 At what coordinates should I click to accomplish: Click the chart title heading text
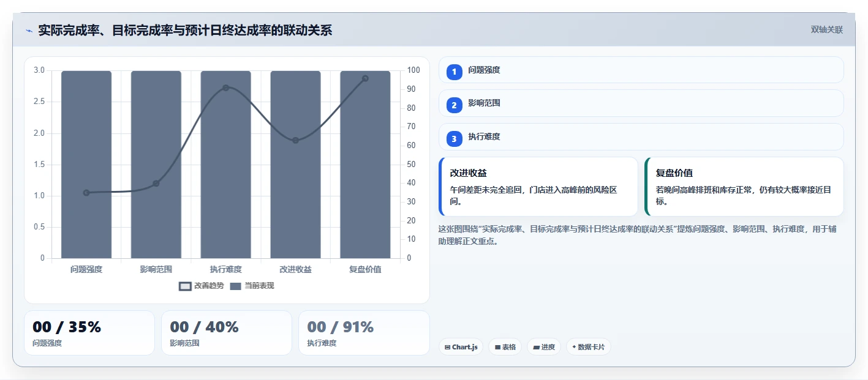click(185, 31)
